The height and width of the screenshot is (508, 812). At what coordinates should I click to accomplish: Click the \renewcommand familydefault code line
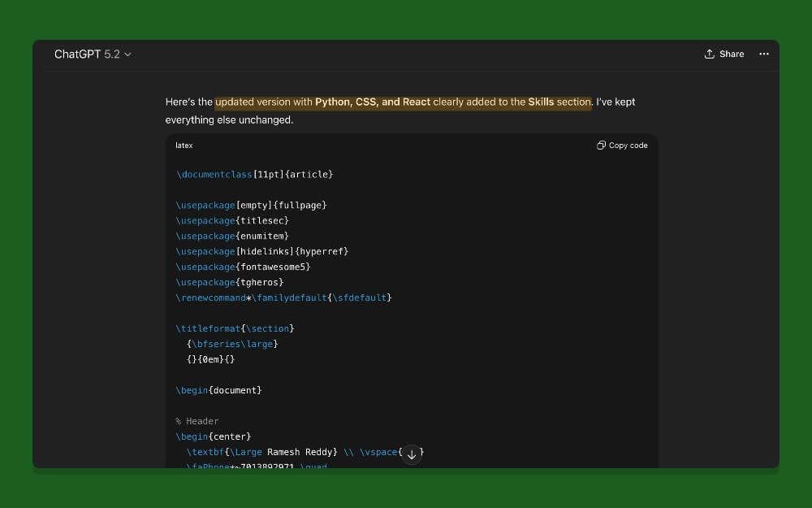283,298
